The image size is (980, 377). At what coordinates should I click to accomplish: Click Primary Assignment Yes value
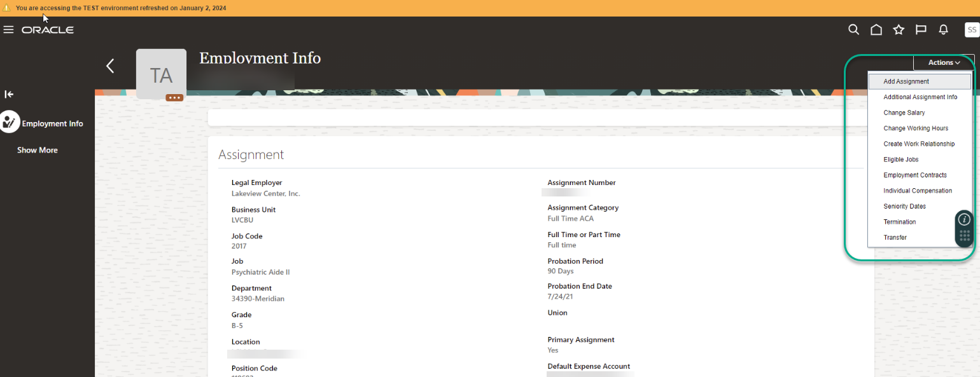pyautogui.click(x=553, y=350)
